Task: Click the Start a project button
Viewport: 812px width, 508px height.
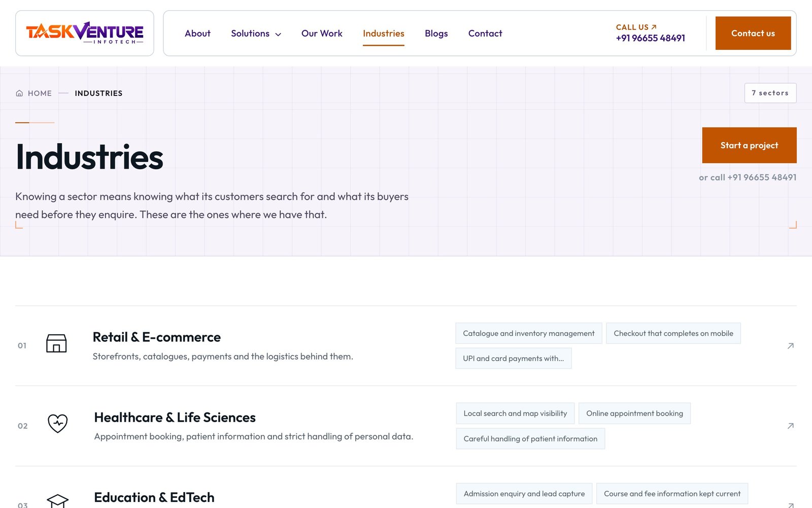Action: tap(749, 145)
